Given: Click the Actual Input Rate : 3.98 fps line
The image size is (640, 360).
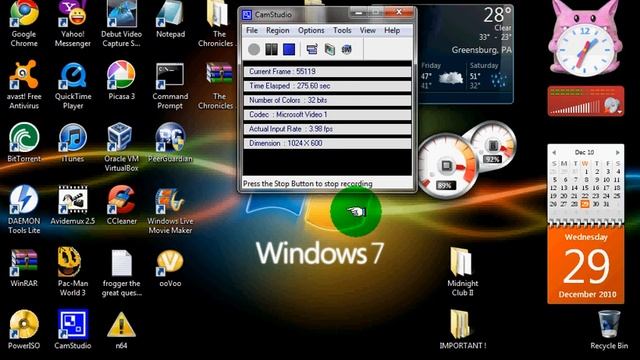Looking at the screenshot, I should (327, 129).
